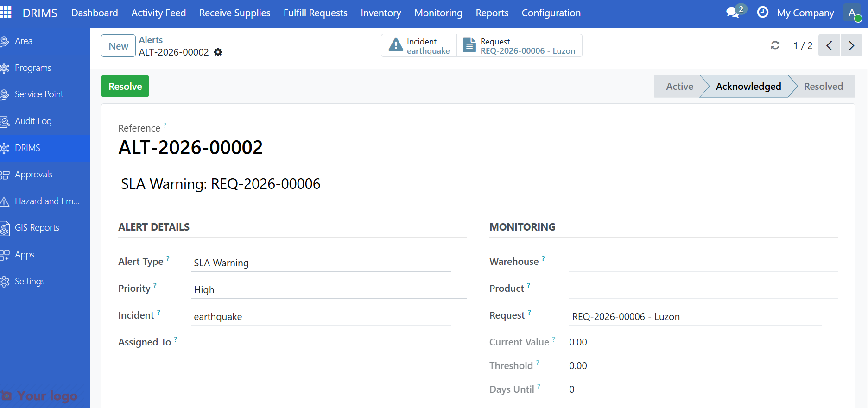Show help tooltip for Reference label
Screen dimensions: 868x408
click(165, 125)
